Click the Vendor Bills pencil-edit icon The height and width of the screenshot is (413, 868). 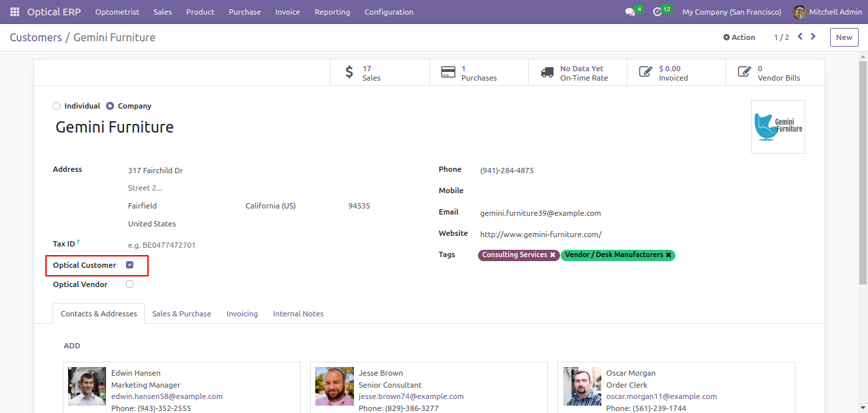744,73
